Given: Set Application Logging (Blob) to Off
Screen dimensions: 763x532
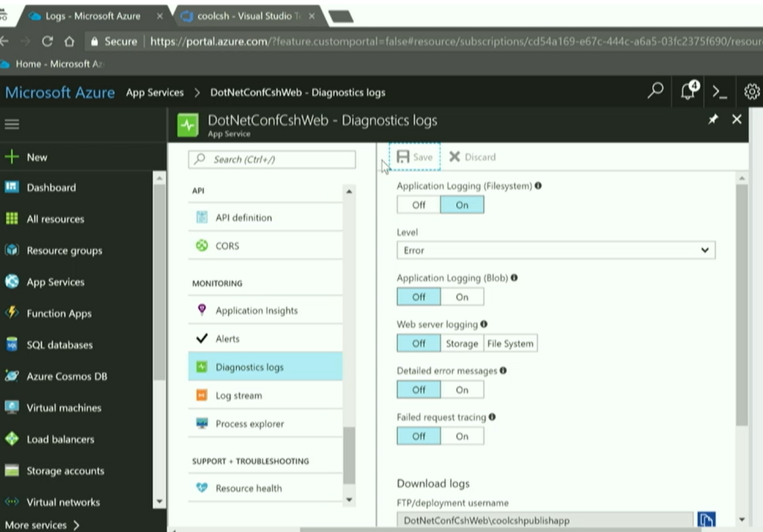Looking at the screenshot, I should pos(419,297).
